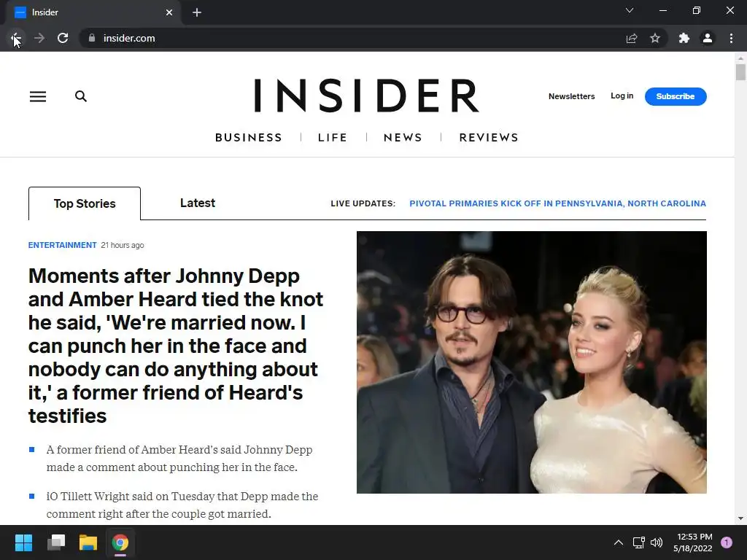Open the notification badge in the taskbar

tap(726, 542)
